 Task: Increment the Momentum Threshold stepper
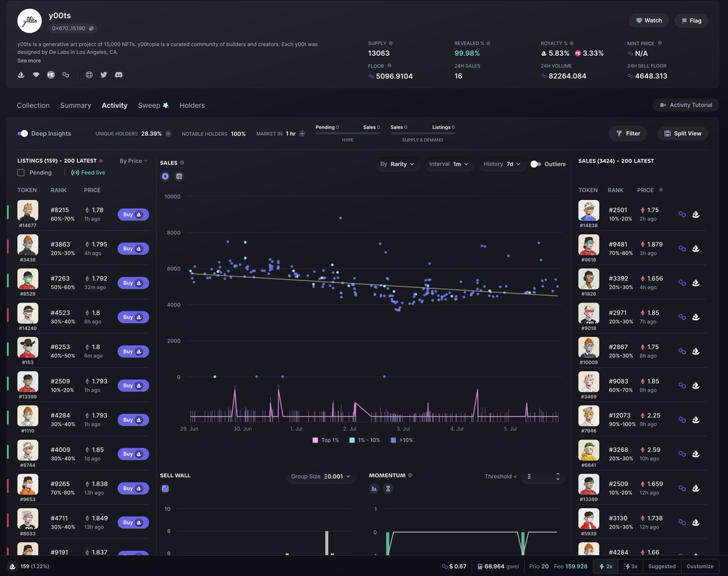coord(558,473)
